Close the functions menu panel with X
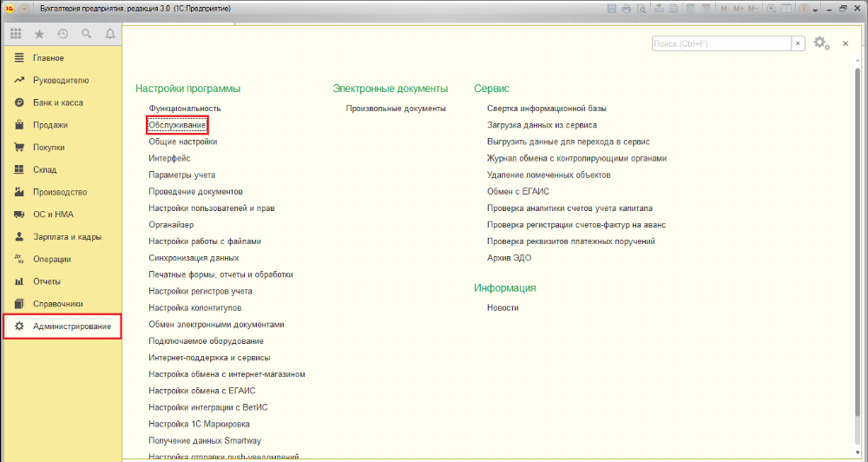The height and width of the screenshot is (462, 868). point(845,43)
